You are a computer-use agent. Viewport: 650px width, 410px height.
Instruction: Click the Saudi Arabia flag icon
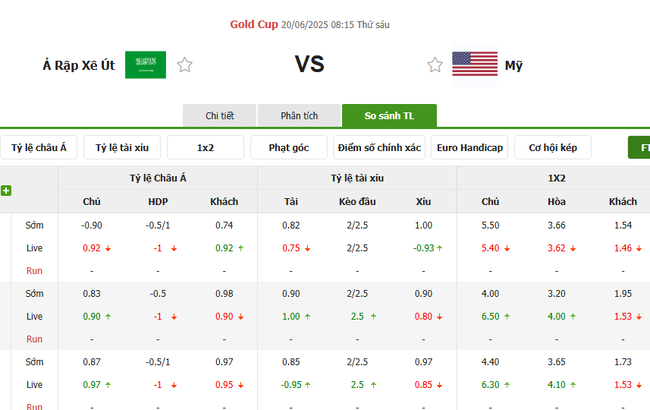146,65
